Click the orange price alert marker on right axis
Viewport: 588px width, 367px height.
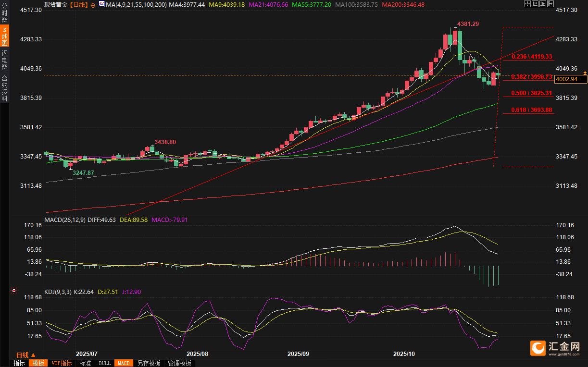(x=585, y=73)
